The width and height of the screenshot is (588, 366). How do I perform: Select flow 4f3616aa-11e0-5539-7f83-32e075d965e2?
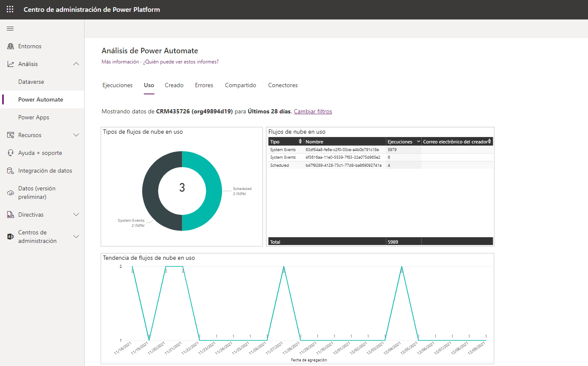(x=343, y=157)
